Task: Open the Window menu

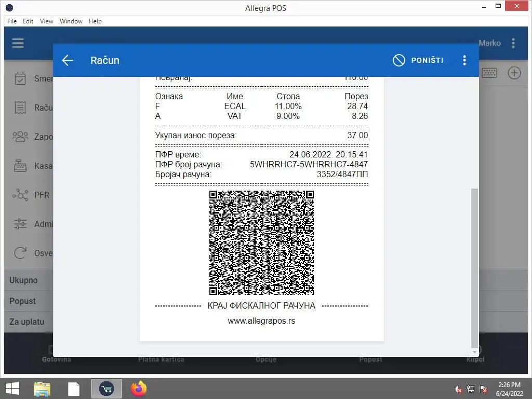Action: [71, 21]
